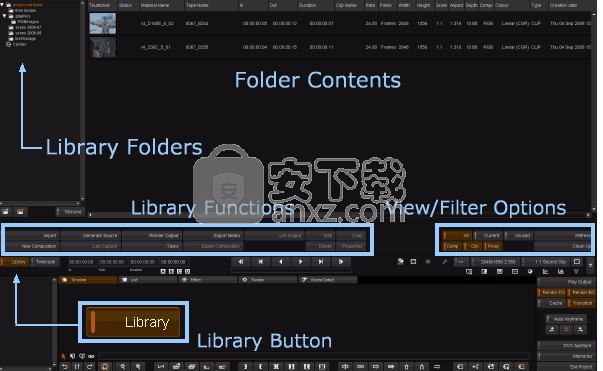Click the redo arrow in bottom toolbar
This screenshot has height=371, width=603.
tap(90, 366)
